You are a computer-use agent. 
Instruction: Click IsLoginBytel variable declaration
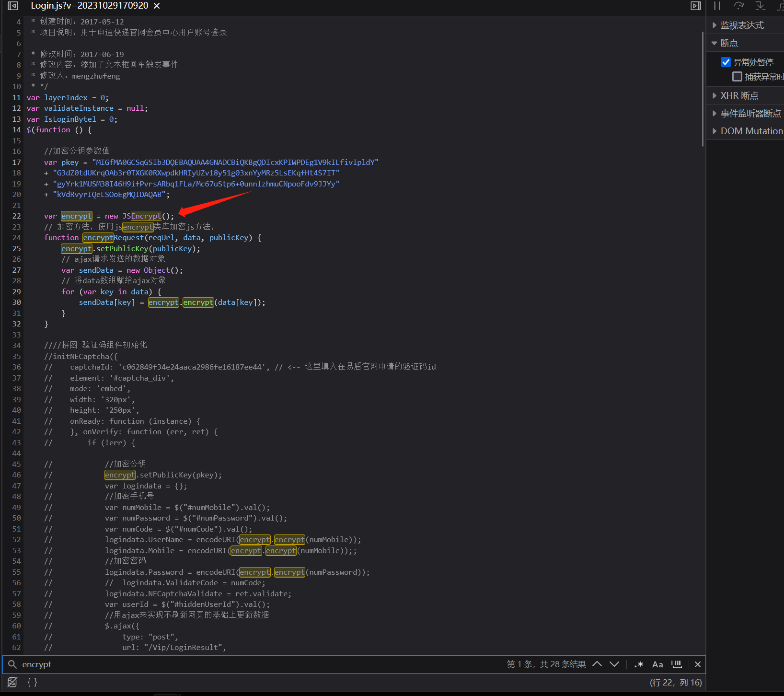point(70,119)
